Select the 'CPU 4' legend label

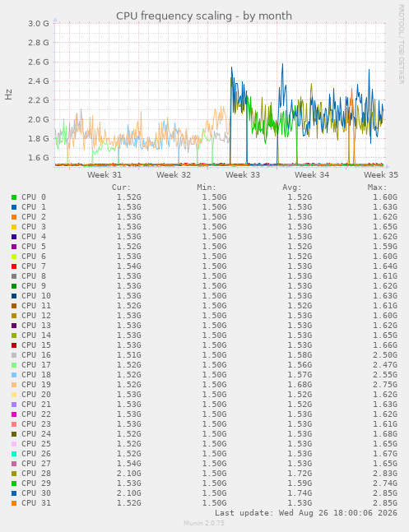34,237
